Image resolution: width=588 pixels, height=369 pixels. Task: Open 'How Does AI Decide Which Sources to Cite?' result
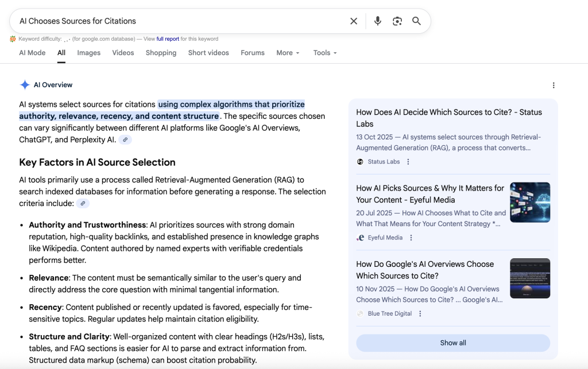449,118
